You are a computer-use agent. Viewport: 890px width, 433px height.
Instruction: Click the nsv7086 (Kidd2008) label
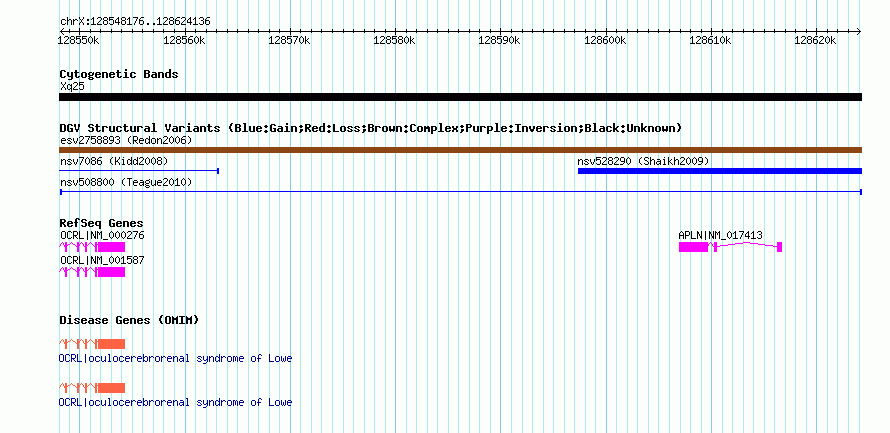[x=114, y=162]
